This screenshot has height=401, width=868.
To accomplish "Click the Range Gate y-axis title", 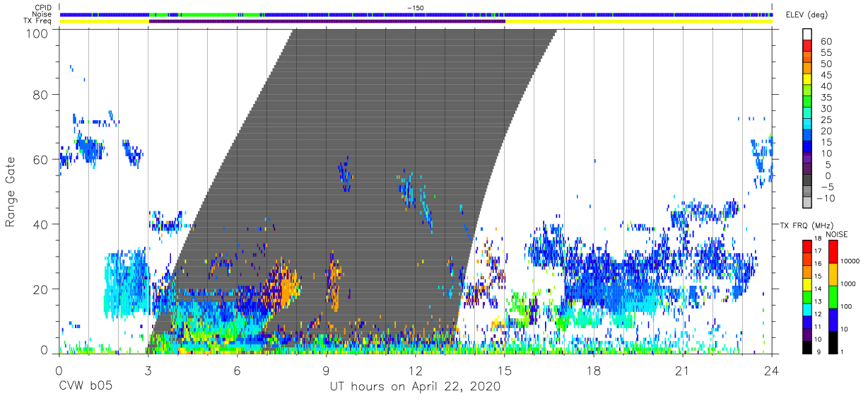I will coord(10,192).
